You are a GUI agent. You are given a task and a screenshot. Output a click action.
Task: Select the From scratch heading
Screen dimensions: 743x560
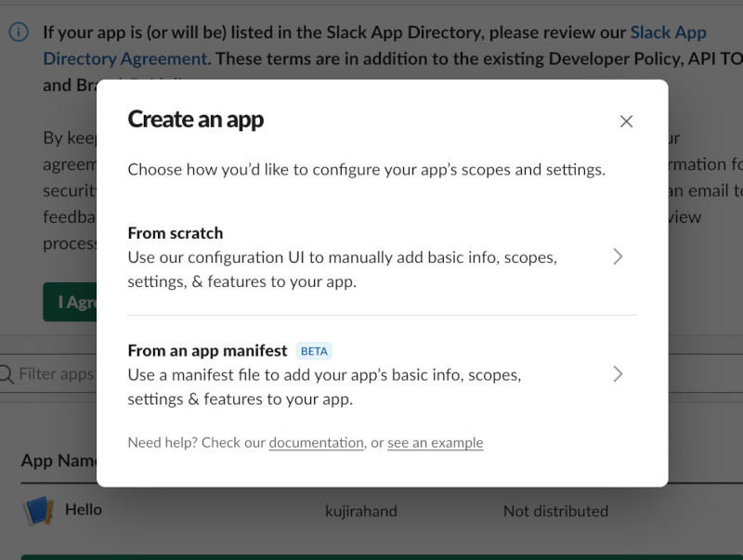click(176, 233)
